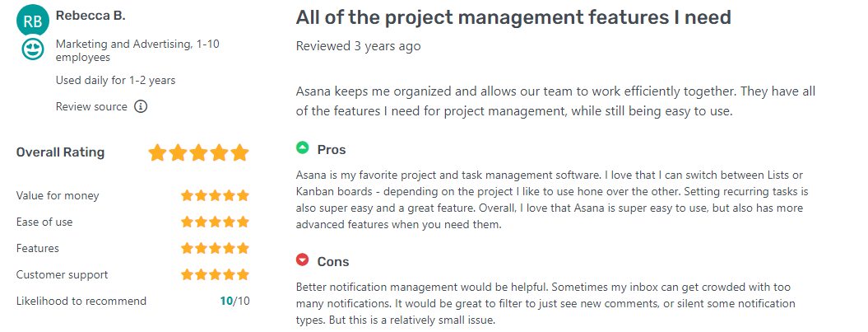Viewport: 868px width, 332px height.
Task: Click the Features rating stars
Action: click(215, 248)
